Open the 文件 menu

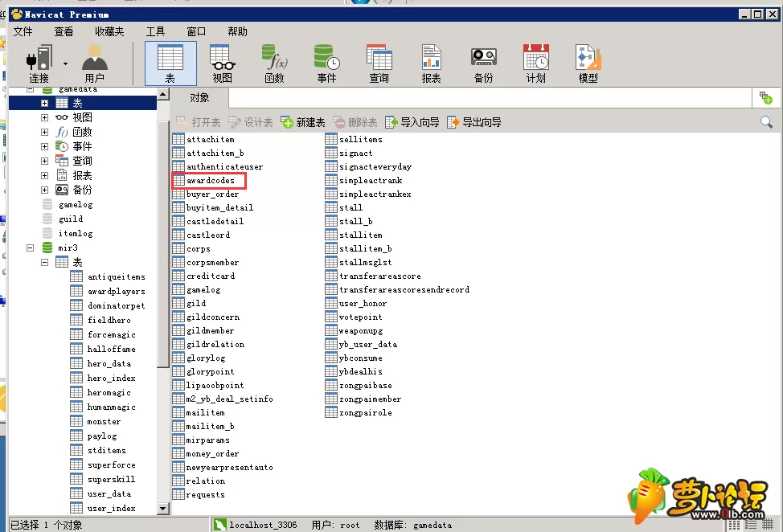point(23,31)
